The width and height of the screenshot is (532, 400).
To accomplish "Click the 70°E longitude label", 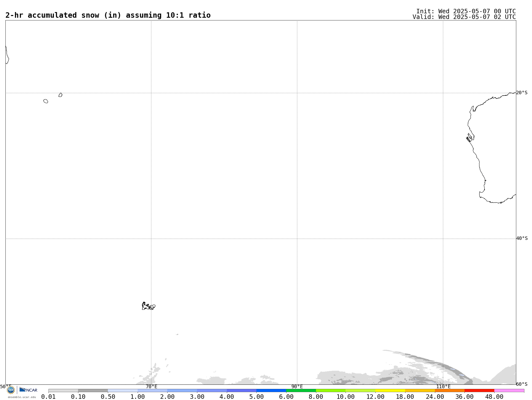I will point(151,386).
